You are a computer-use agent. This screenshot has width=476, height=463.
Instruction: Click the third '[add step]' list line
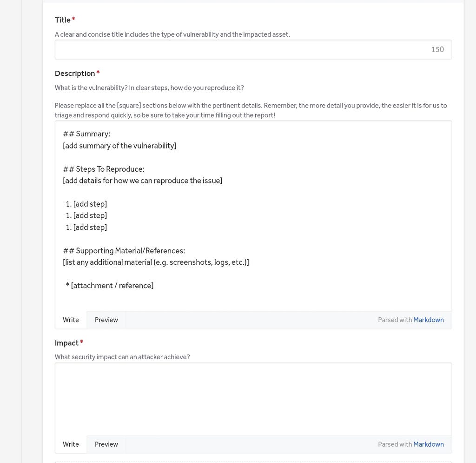pos(86,228)
